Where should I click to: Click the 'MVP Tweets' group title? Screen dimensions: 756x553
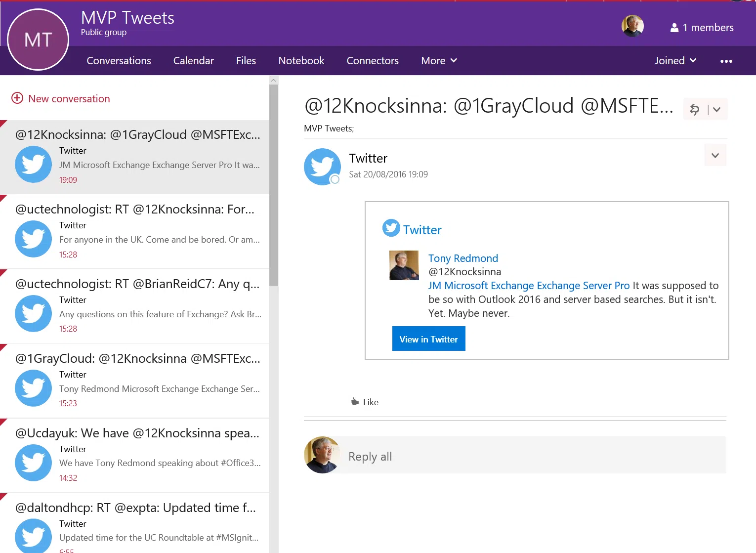[127, 18]
